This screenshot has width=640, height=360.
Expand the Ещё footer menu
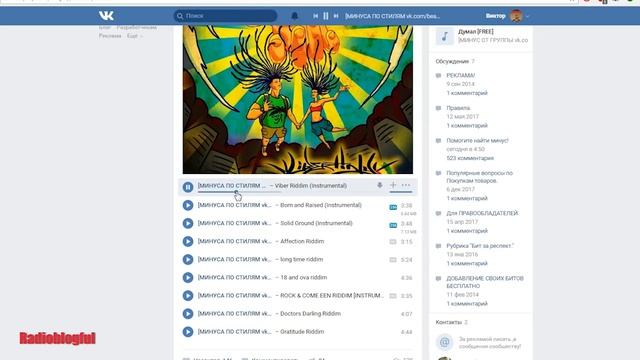pyautogui.click(x=134, y=36)
